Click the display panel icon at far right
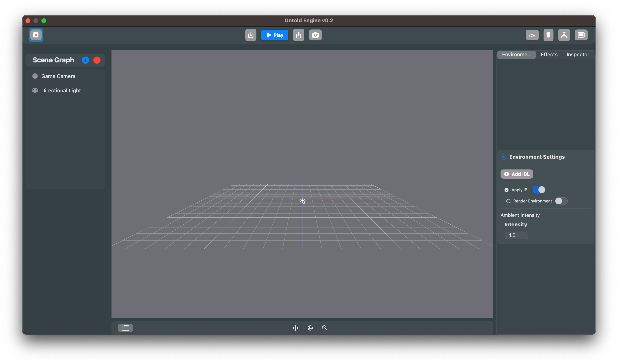 (x=581, y=35)
